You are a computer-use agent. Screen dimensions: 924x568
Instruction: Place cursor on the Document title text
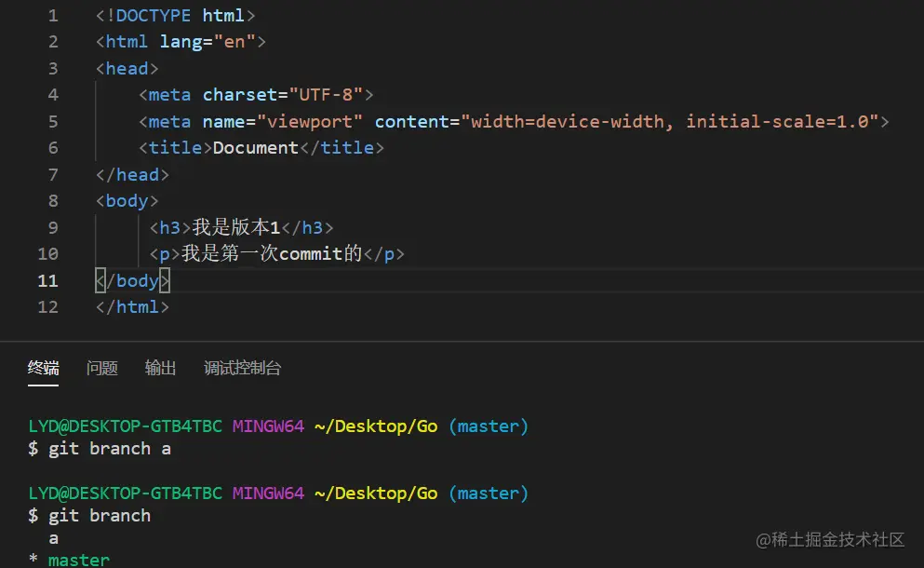pyautogui.click(x=256, y=147)
